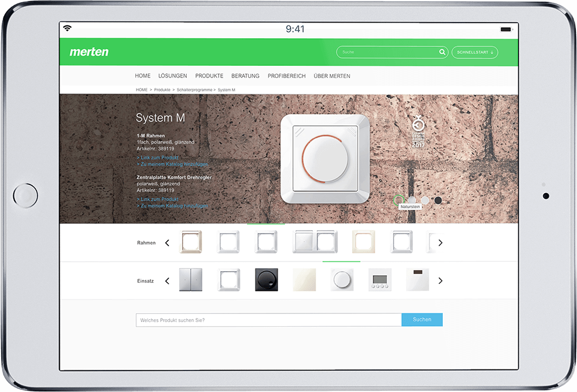The image size is (577, 392).
Task: Select the Naturstein background swatch
Action: coord(398,200)
